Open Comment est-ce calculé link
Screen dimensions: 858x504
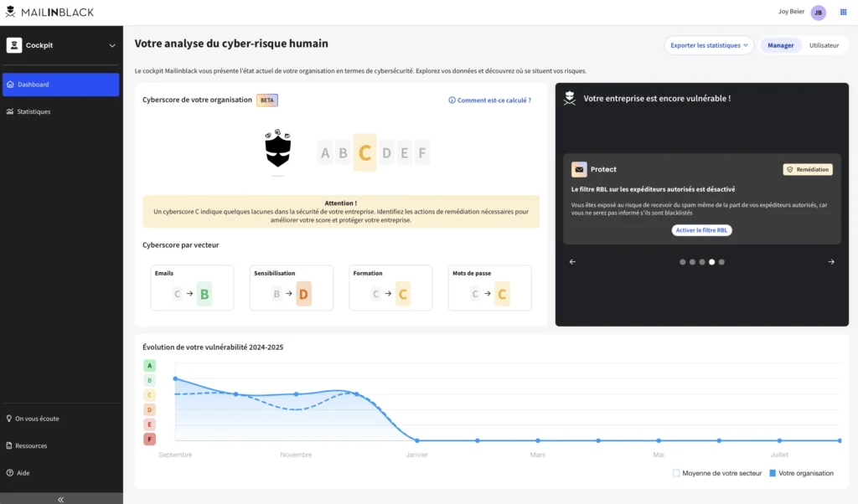(x=489, y=100)
